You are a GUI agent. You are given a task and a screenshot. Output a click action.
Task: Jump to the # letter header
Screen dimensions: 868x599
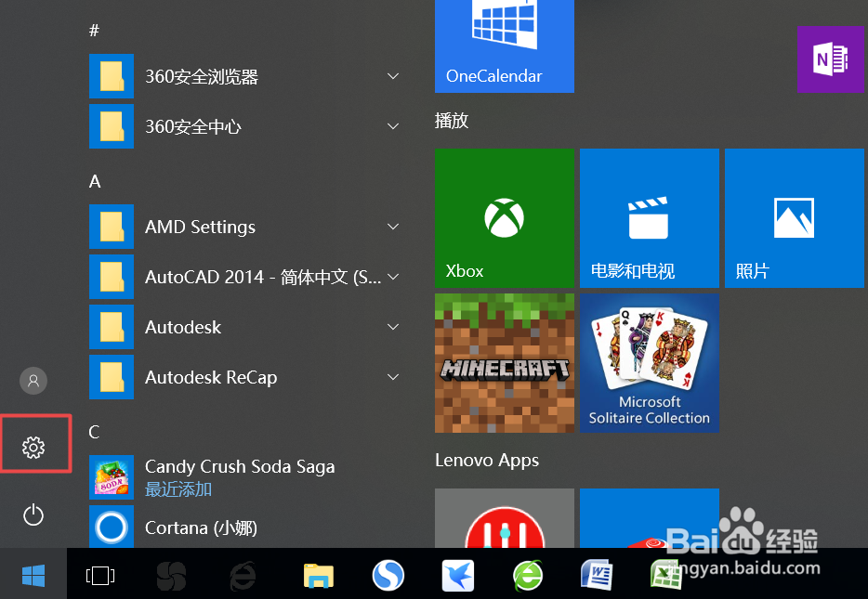pos(94,31)
